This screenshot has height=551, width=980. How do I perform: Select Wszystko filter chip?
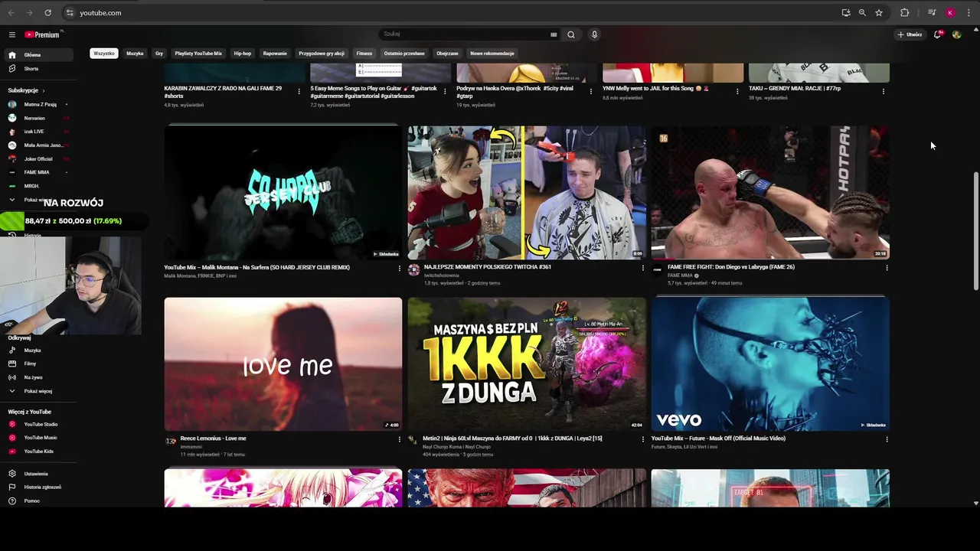click(x=103, y=54)
